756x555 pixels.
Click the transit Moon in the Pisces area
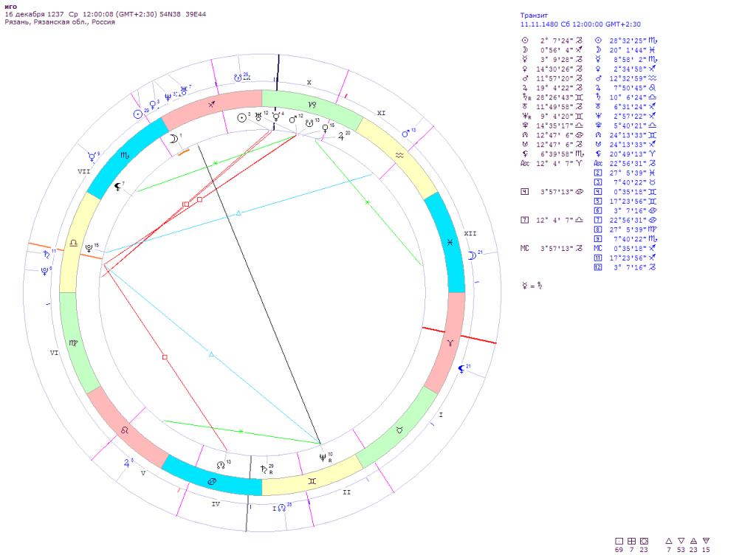[472, 255]
